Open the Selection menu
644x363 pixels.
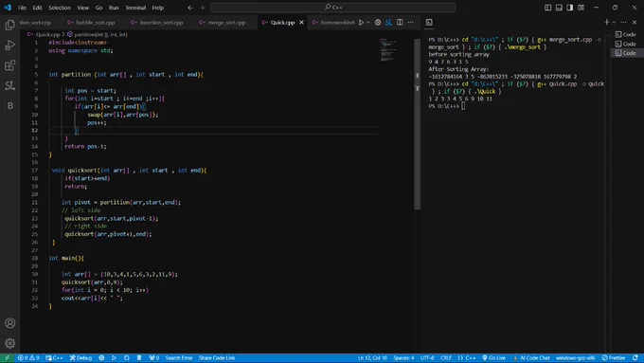(x=60, y=8)
